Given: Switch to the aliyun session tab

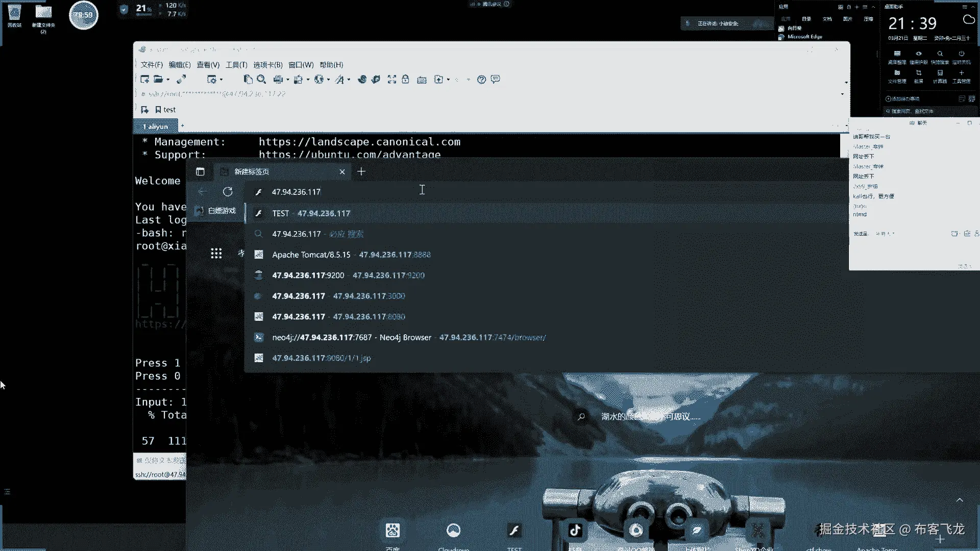Looking at the screenshot, I should [156, 127].
